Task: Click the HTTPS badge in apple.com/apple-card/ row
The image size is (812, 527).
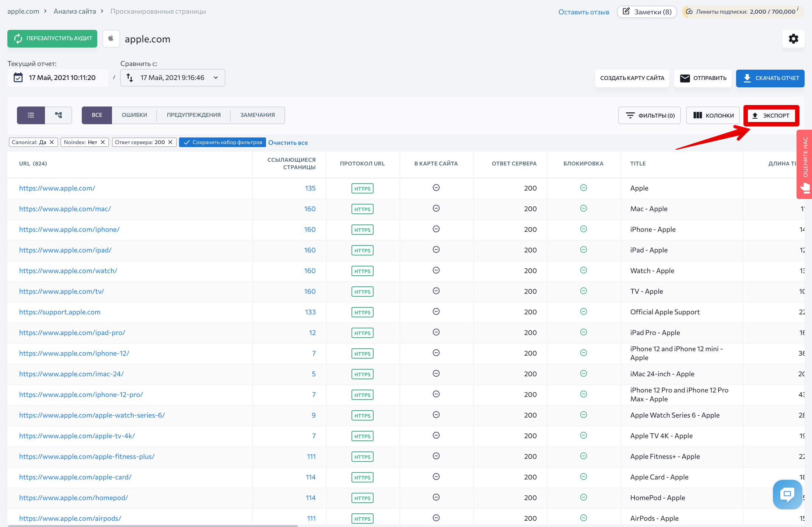Action: (363, 477)
